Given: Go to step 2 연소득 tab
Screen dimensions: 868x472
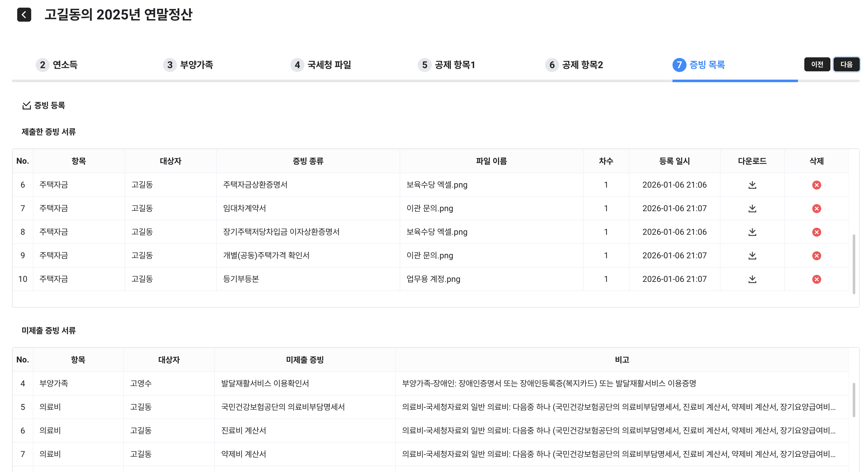Looking at the screenshot, I should pyautogui.click(x=57, y=65).
